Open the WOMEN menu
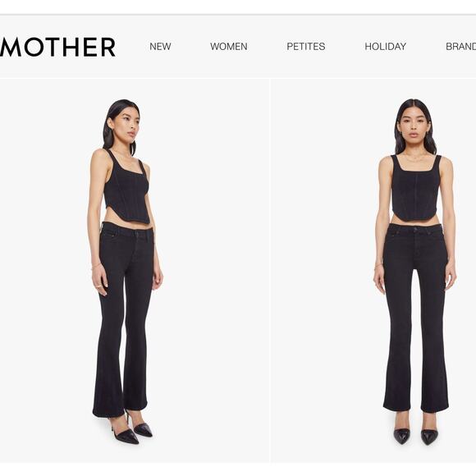The width and height of the screenshot is (476, 476). point(229,47)
